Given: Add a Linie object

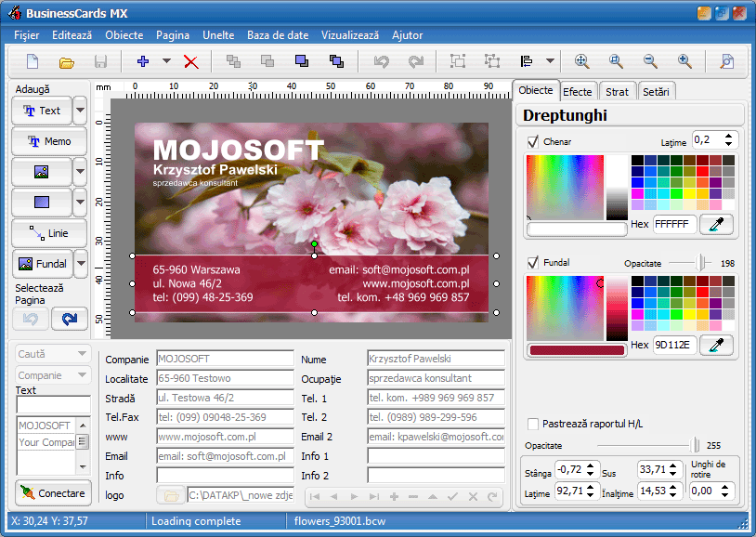Looking at the screenshot, I should click(49, 233).
